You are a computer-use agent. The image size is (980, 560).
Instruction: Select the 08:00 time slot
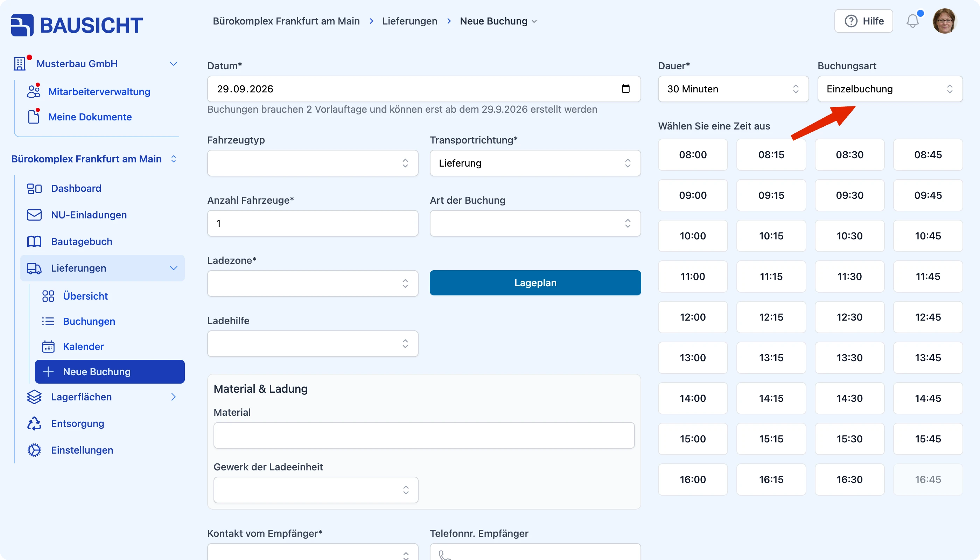pos(693,155)
